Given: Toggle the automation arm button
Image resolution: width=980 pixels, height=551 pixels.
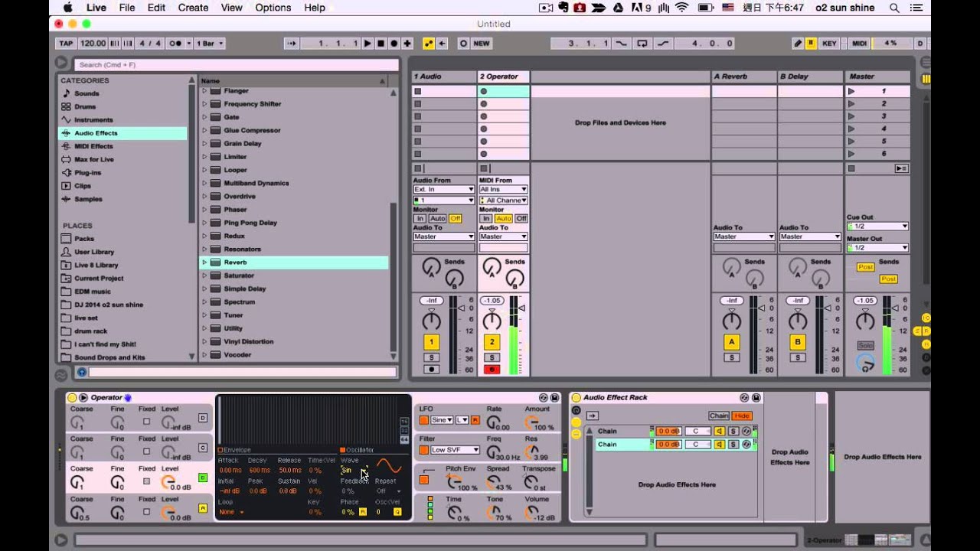Looking at the screenshot, I should [x=430, y=44].
